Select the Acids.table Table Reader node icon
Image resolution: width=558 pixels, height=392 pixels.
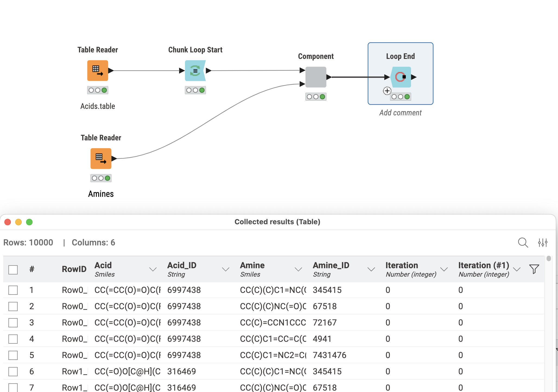98,71
